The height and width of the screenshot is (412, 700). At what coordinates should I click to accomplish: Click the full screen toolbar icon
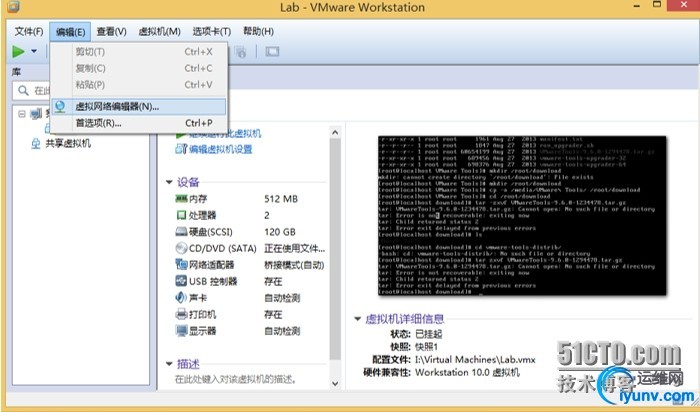pos(272,52)
